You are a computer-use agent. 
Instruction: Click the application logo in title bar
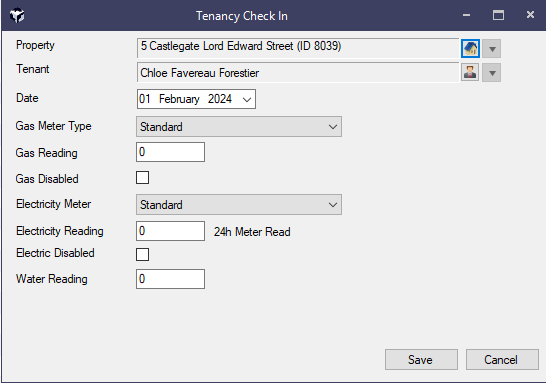pyautogui.click(x=17, y=16)
